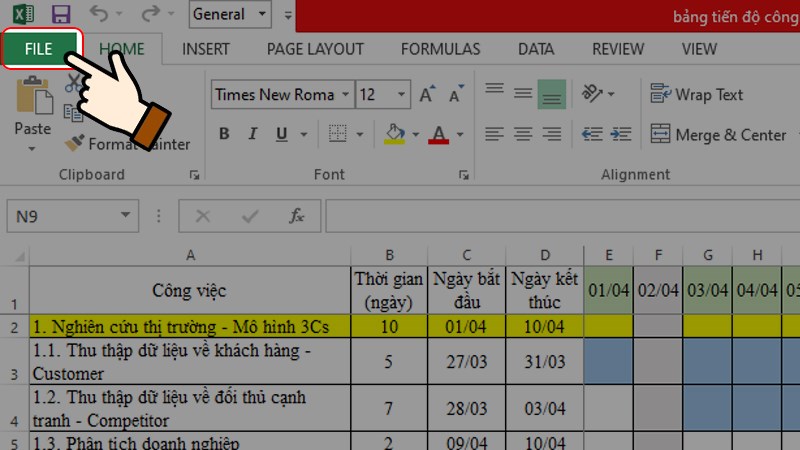Screen dimensions: 800x450
Task: Toggle Bold formatting
Action: point(224,135)
